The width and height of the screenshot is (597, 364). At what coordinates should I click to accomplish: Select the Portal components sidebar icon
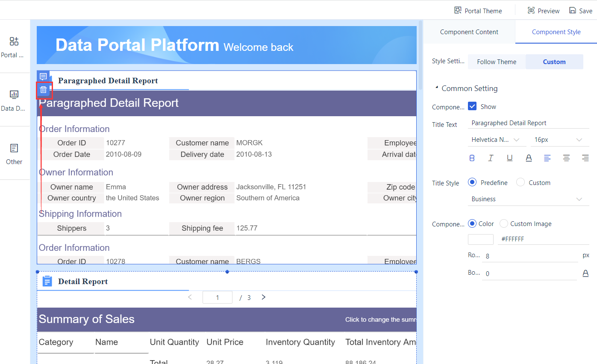coord(14,41)
